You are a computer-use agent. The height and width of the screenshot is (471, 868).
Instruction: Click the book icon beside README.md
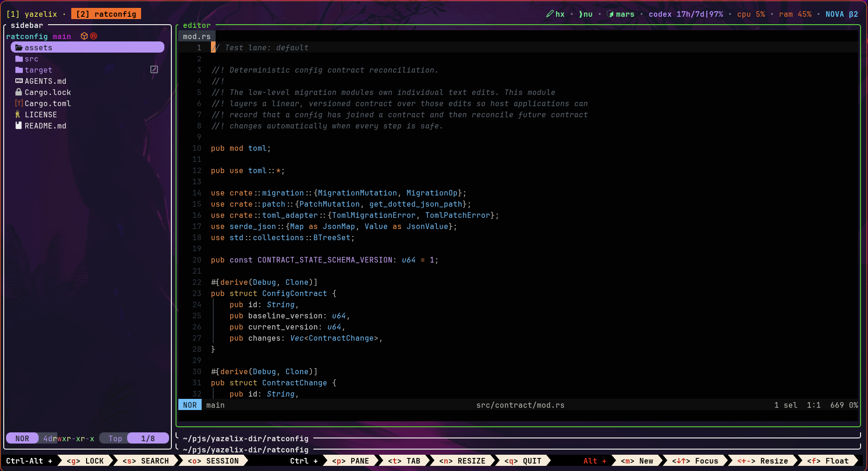click(19, 126)
